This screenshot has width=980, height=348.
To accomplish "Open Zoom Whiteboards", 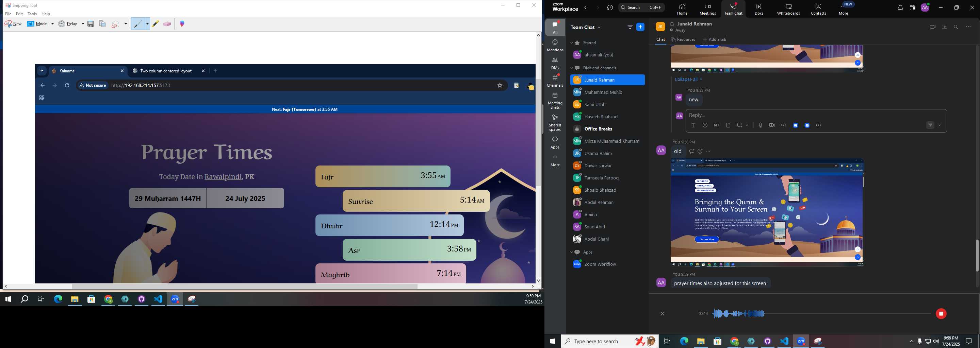I will click(x=788, y=10).
